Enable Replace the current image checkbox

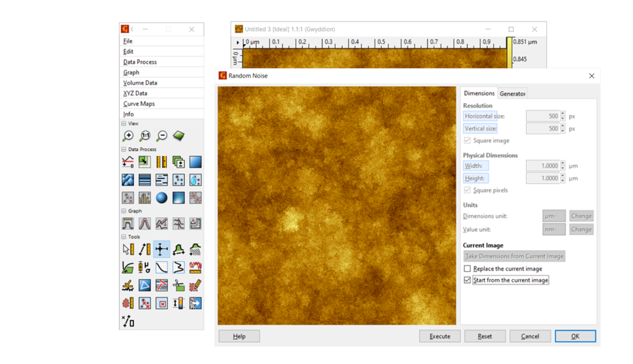(467, 269)
